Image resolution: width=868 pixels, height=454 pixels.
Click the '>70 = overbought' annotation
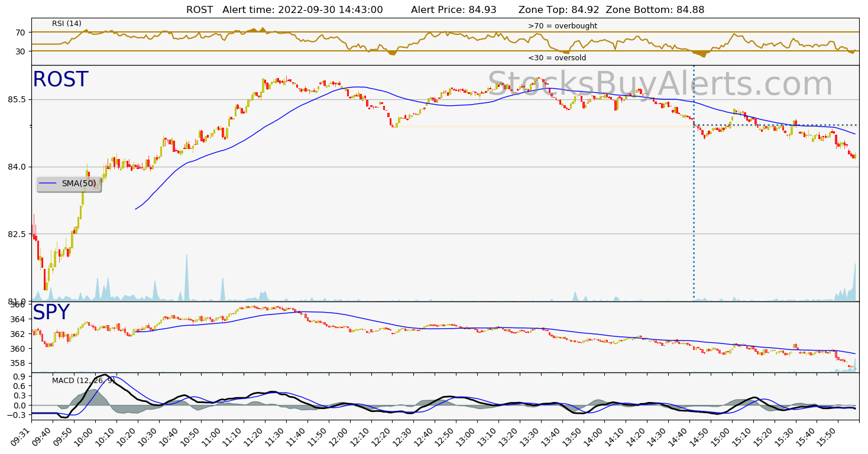(562, 26)
